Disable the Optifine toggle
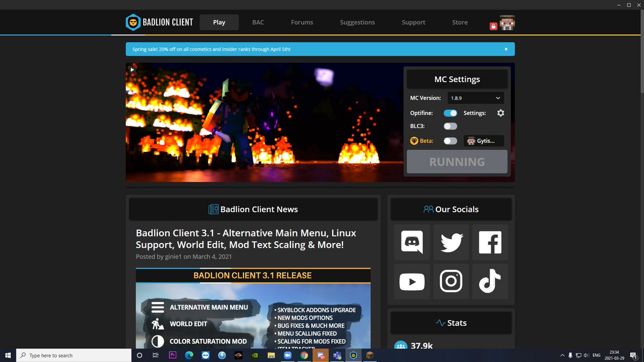This screenshot has height=362, width=644. click(x=450, y=113)
